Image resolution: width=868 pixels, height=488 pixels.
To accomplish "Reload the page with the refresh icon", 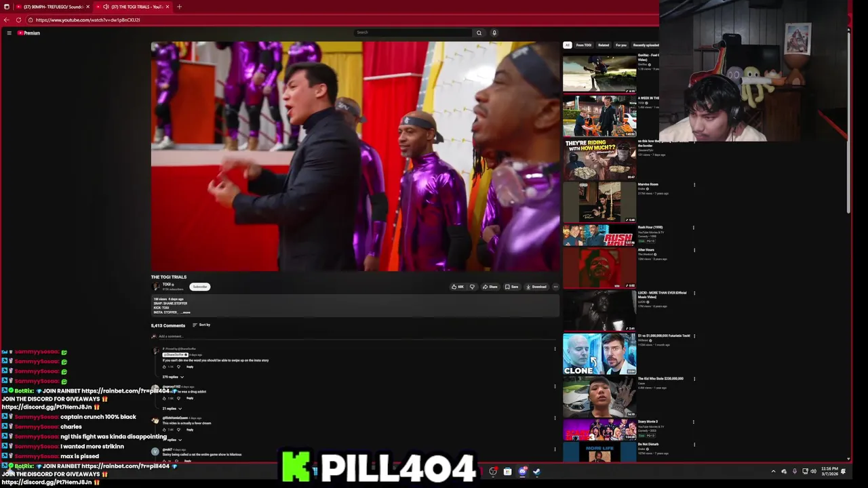I will point(18,20).
